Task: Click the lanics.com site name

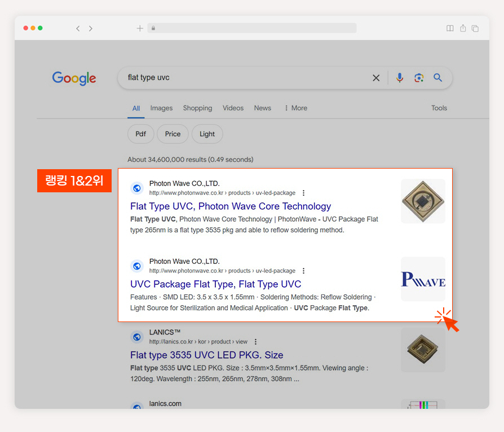Action: tap(165, 403)
